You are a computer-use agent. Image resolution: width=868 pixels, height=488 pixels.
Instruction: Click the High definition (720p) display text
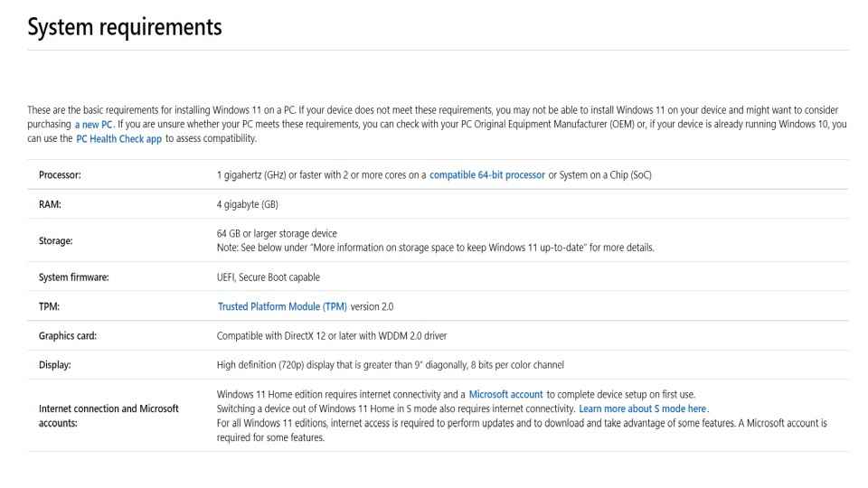click(x=391, y=365)
